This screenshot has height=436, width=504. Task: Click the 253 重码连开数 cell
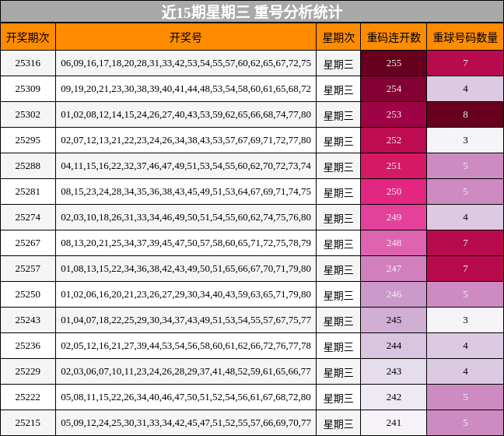[394, 114]
